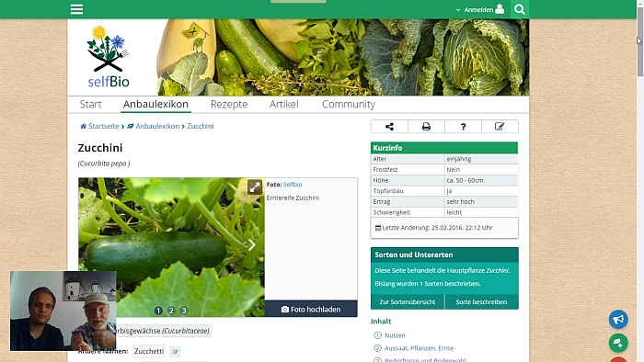Click the edit icon beside Zucchetti

point(176,351)
